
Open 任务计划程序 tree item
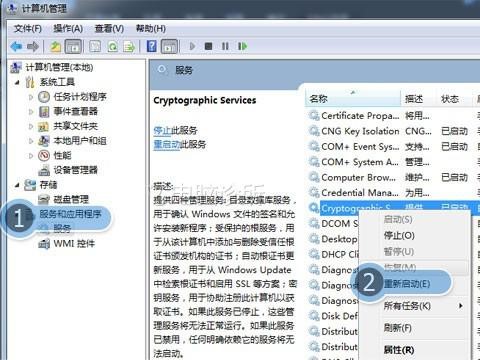[x=80, y=97]
